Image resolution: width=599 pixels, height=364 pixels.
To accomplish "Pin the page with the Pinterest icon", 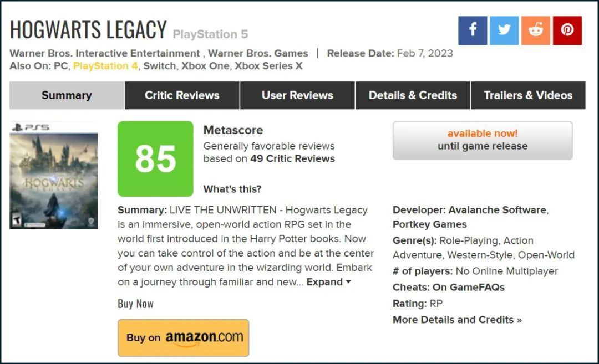I will pos(567,30).
